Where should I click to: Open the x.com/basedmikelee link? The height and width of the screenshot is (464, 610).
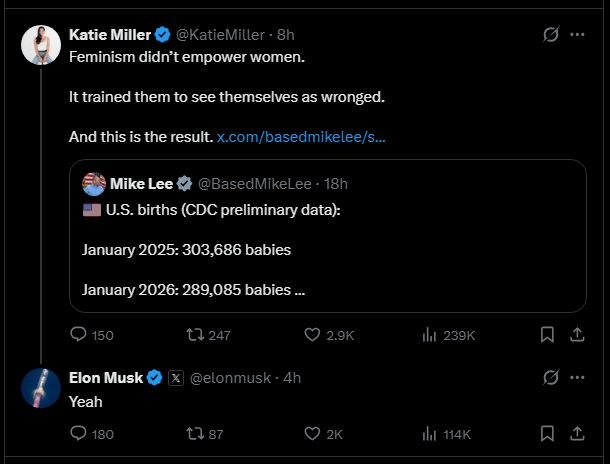click(301, 135)
